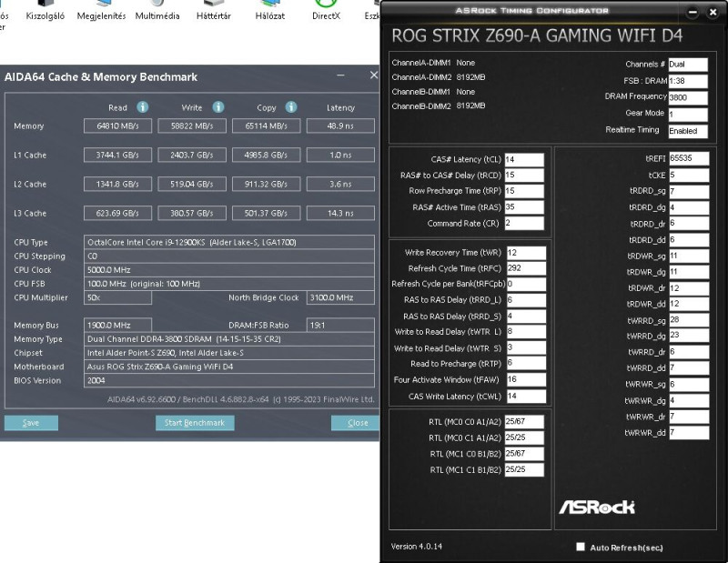This screenshot has width=728, height=563.
Task: Click the Write Recovery Time (tWR) field
Action: 527,253
